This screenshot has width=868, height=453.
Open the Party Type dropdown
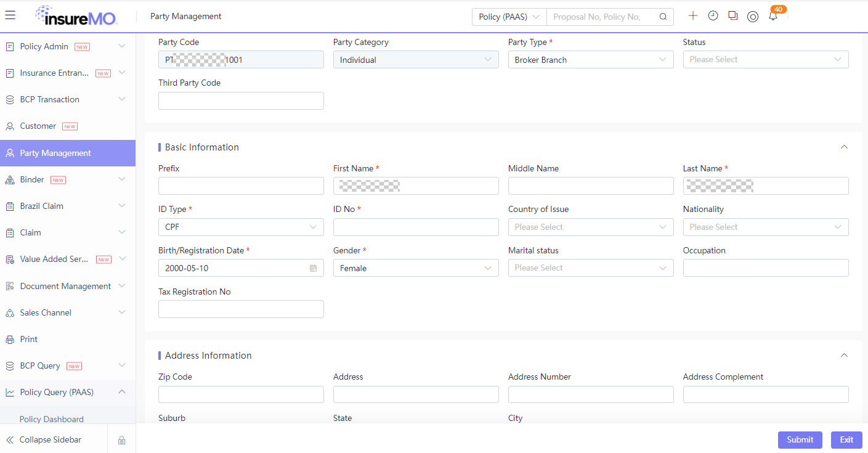click(x=591, y=60)
